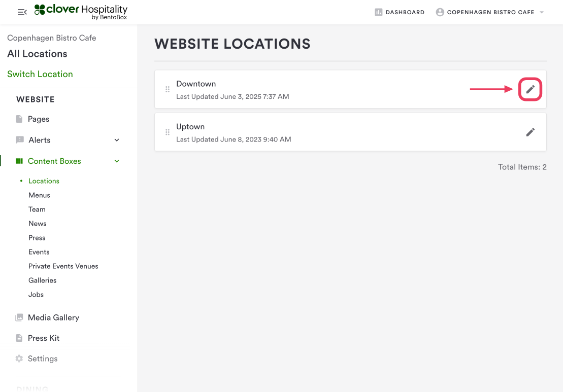Open Media Gallery
The height and width of the screenshot is (392, 563).
pyautogui.click(x=53, y=317)
